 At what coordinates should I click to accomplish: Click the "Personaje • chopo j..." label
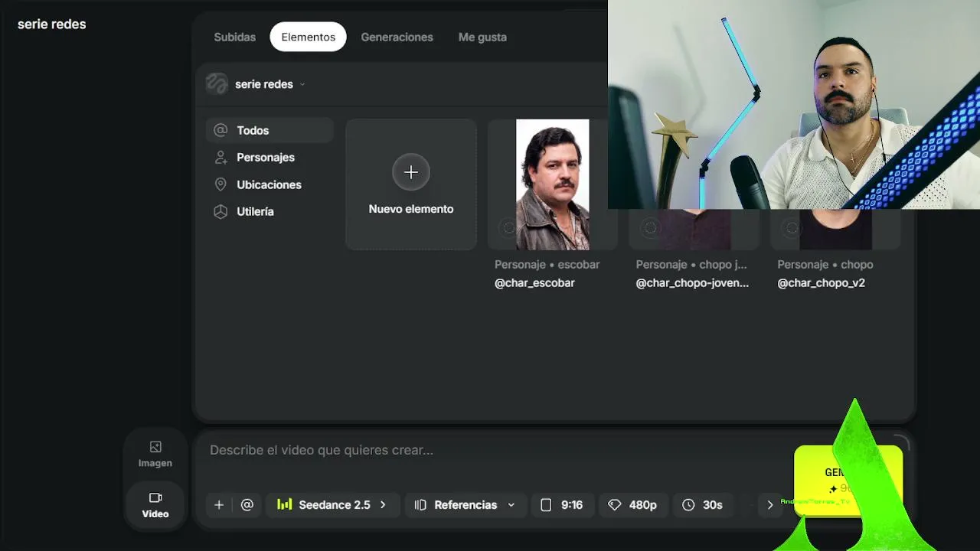click(x=691, y=265)
